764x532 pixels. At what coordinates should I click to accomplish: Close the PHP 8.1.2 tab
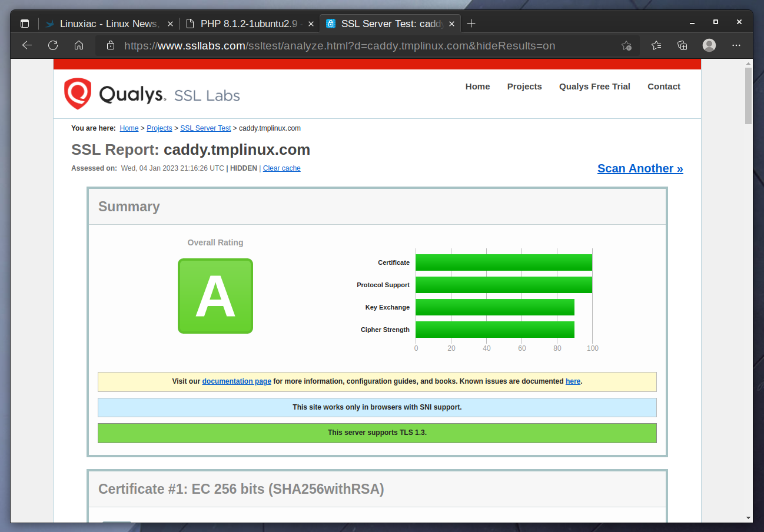(311, 24)
